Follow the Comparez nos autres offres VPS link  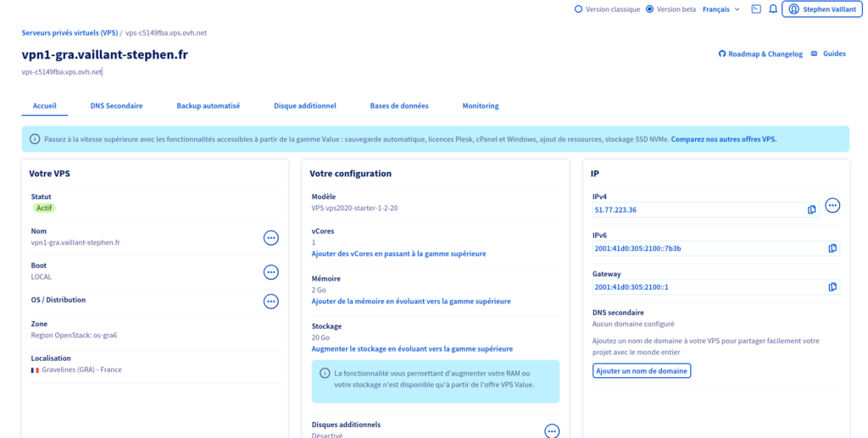coord(723,139)
